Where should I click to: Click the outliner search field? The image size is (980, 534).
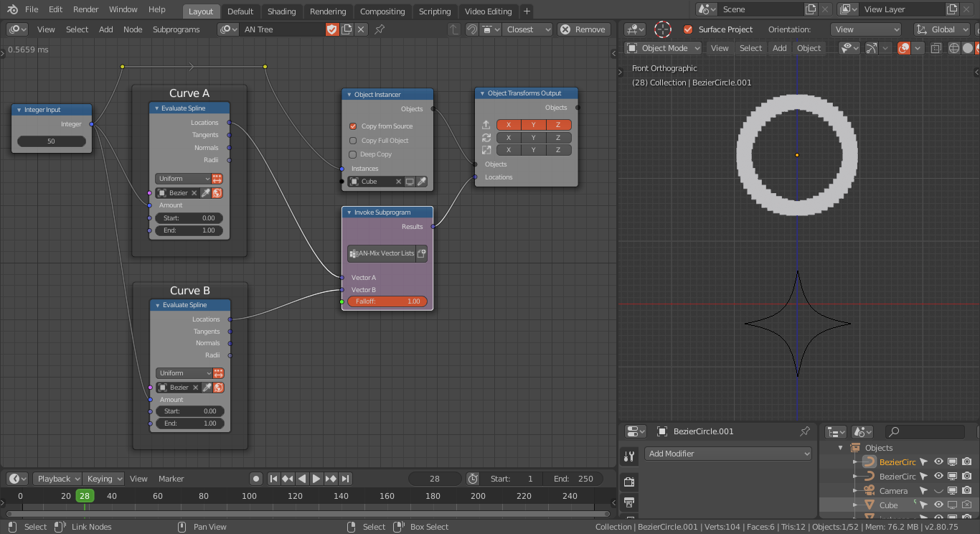[x=925, y=431]
